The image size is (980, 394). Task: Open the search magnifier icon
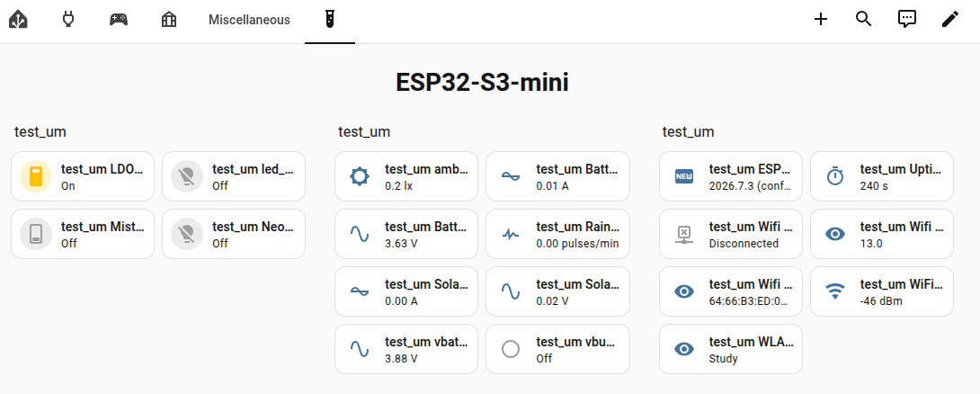coord(863,20)
